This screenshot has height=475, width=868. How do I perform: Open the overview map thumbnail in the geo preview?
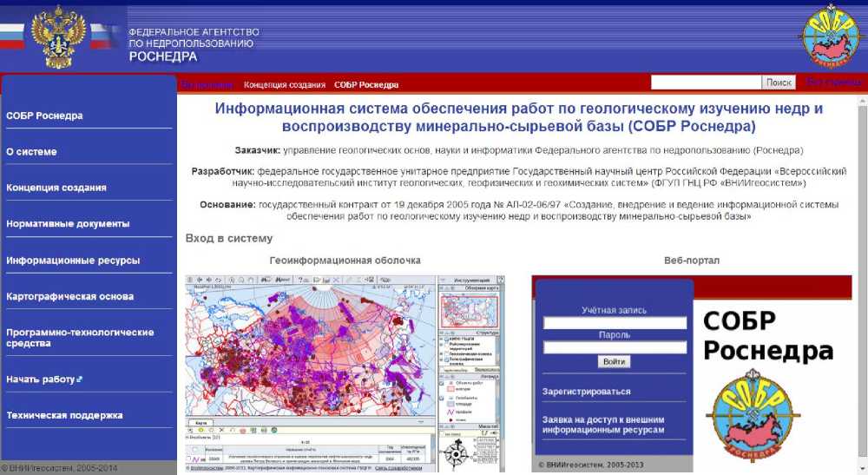coord(469,308)
